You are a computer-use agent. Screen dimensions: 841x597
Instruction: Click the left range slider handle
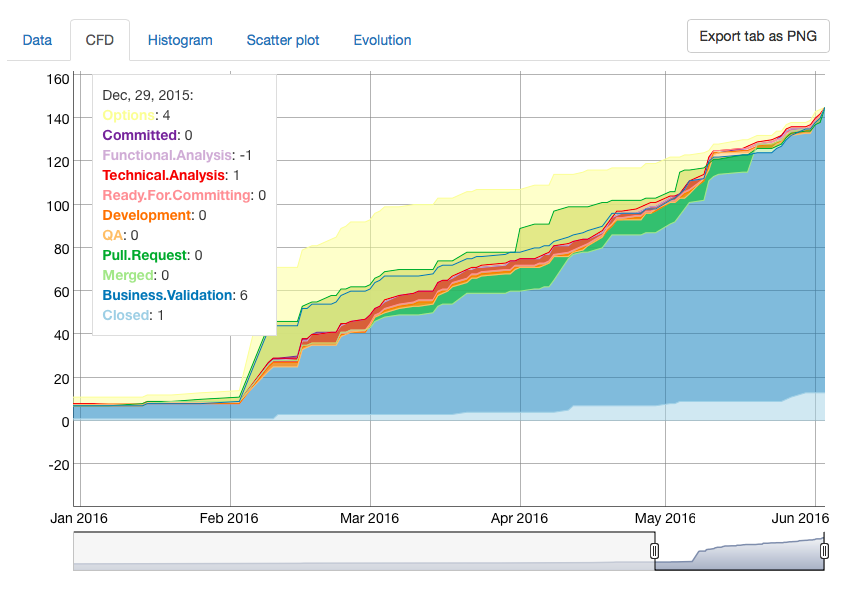tap(655, 549)
